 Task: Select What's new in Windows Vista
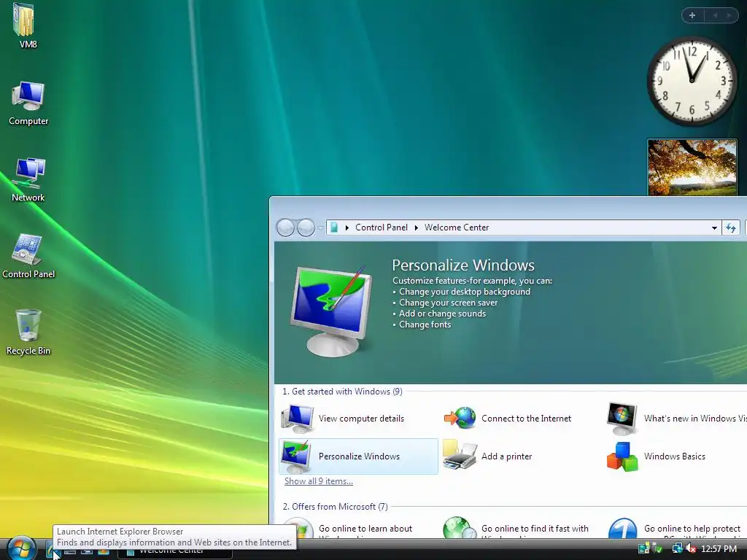click(x=676, y=418)
